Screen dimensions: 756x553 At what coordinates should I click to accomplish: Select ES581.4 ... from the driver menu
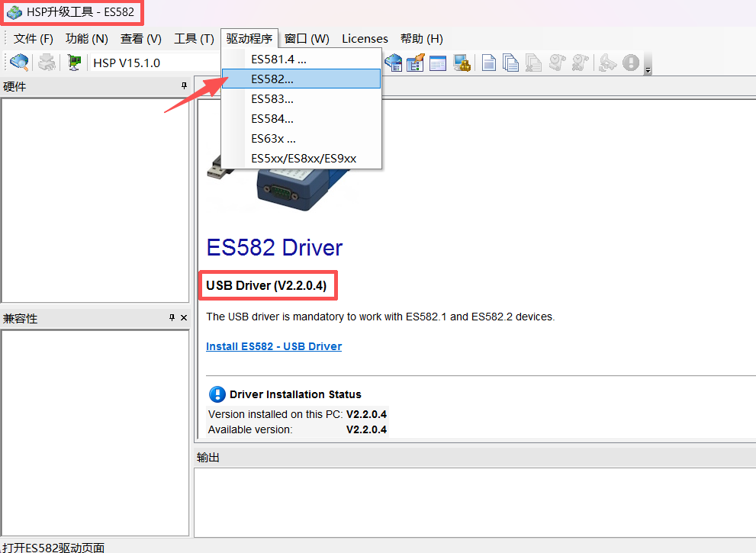[x=301, y=59]
